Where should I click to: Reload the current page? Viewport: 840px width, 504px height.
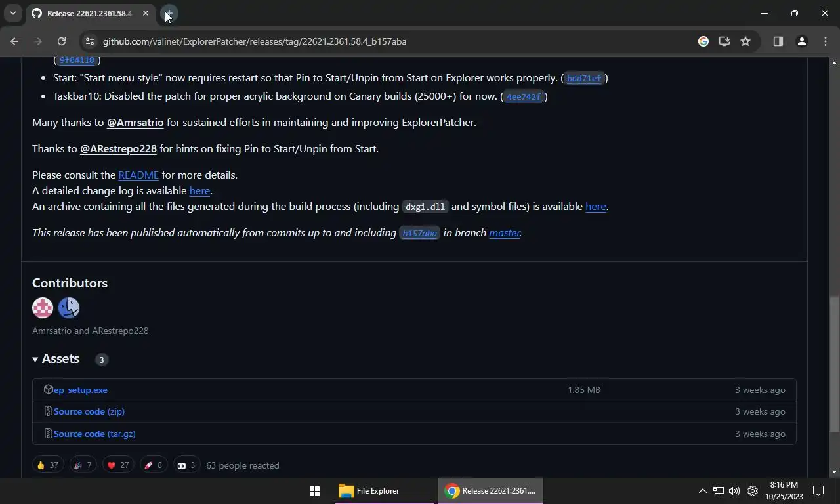coord(62,41)
